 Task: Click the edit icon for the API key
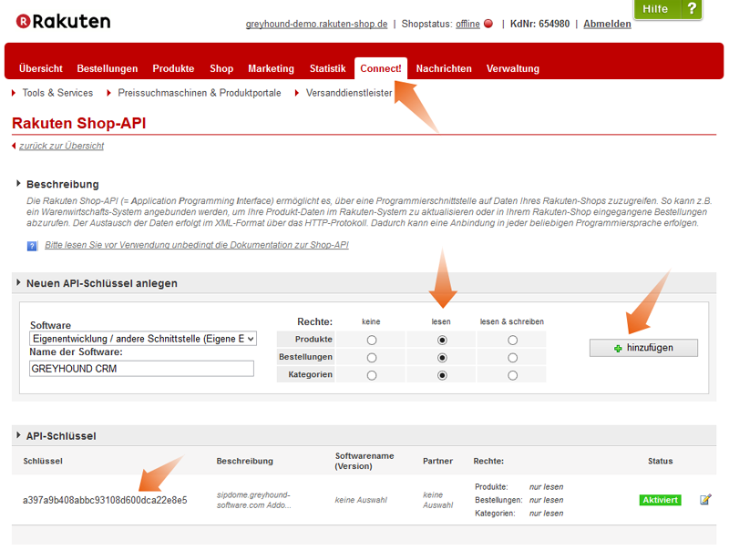[705, 500]
